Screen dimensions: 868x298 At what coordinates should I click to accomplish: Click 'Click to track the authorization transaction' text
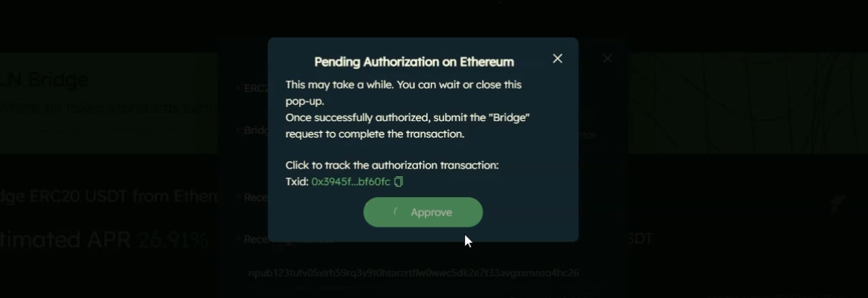tap(392, 165)
